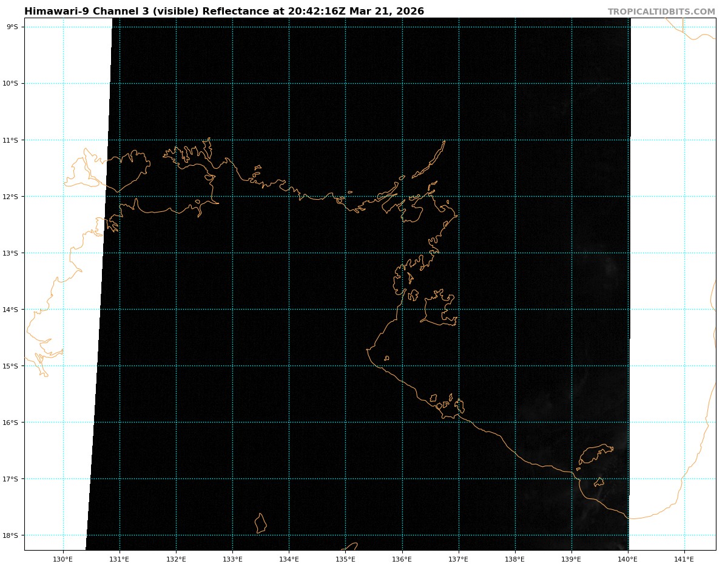Click the 130°E longitude axis label
The height and width of the screenshot is (564, 728).
[x=63, y=559]
